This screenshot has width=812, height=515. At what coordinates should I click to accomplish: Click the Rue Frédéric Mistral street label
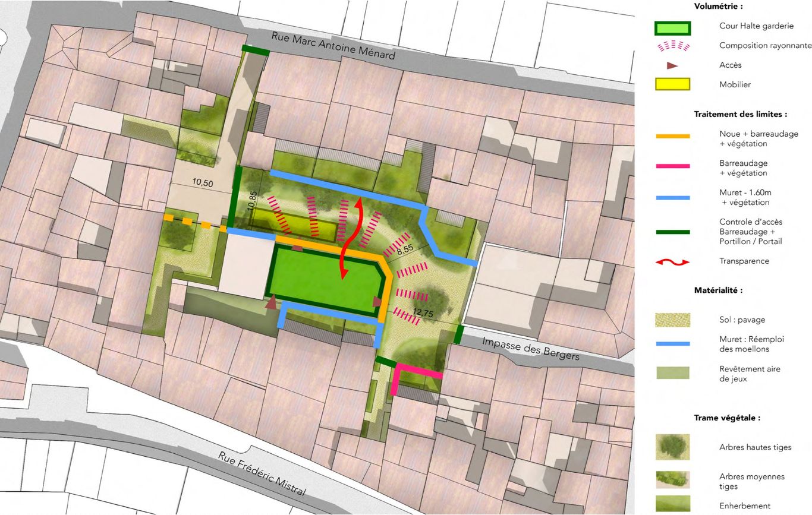(262, 475)
